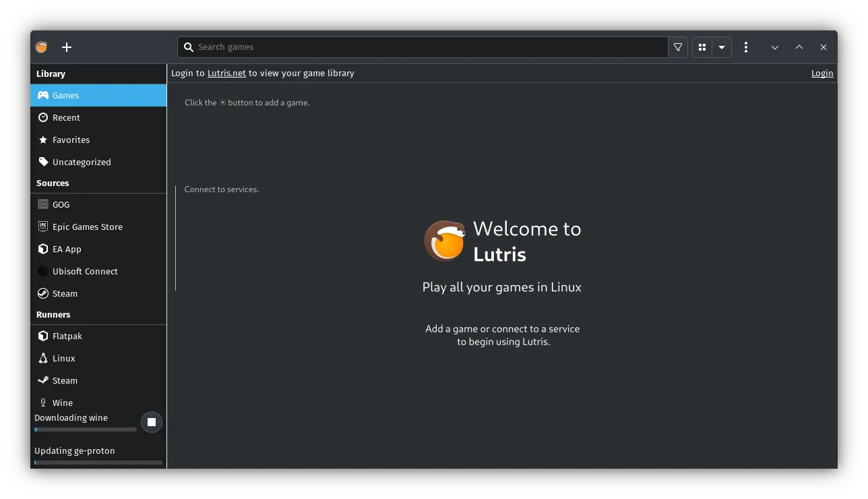Select the Ubisoft Connect label
Image resolution: width=868 pixels, height=499 pixels.
85,271
